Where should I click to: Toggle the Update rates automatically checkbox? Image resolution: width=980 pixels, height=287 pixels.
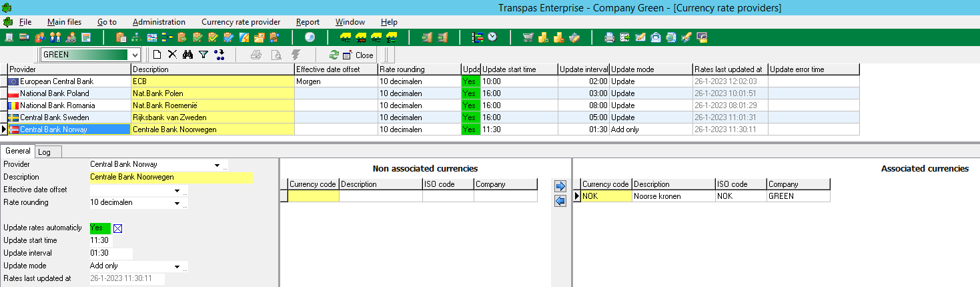[118, 229]
